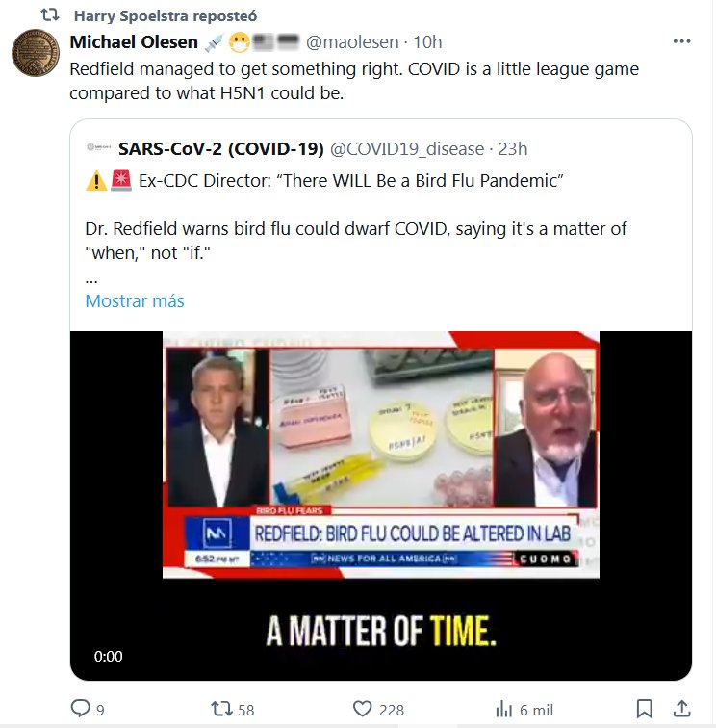The image size is (716, 728).
Task: Repost this tweet via retweet icon
Action: (221, 710)
